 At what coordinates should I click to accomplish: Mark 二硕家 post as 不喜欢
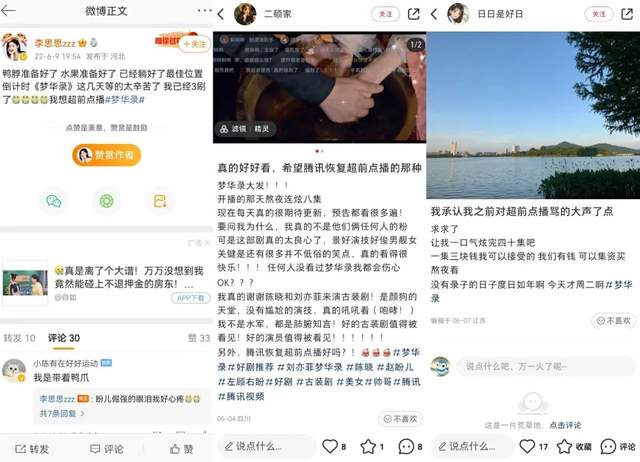(x=400, y=419)
